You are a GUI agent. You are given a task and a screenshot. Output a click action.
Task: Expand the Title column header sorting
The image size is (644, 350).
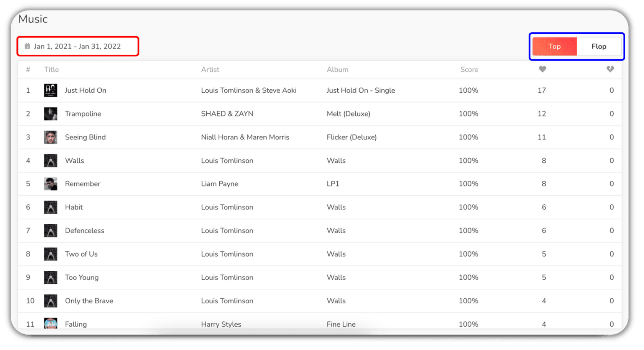click(51, 69)
